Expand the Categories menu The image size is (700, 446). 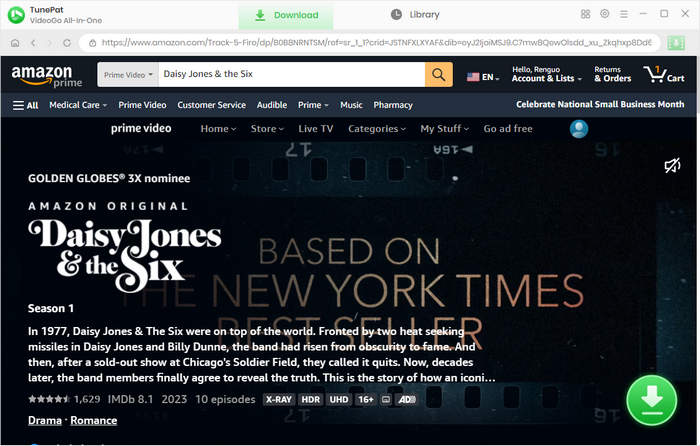point(377,129)
